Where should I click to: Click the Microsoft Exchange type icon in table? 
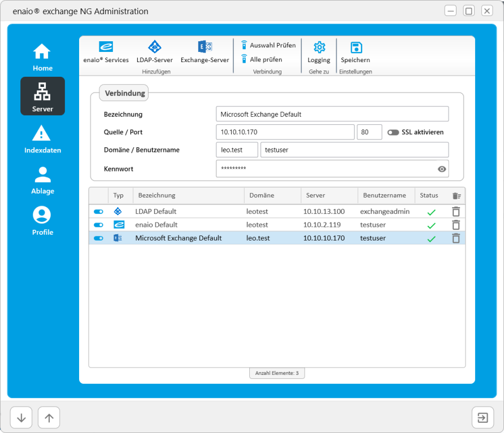click(118, 238)
